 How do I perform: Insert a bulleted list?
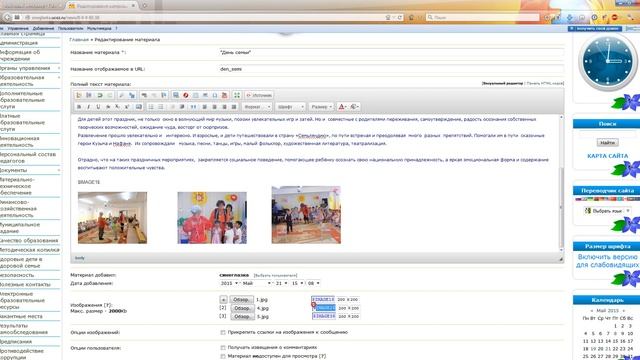pyautogui.click(x=160, y=107)
